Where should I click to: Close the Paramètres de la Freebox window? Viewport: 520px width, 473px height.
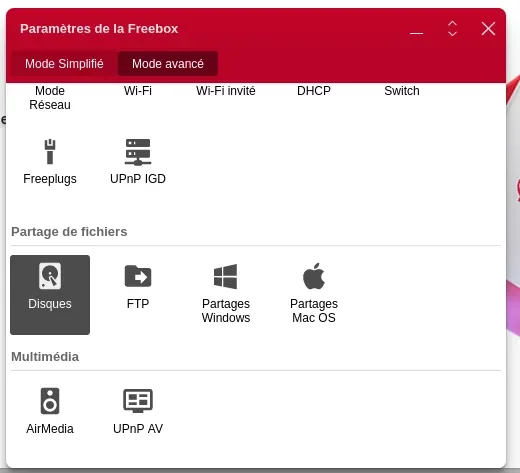488,29
